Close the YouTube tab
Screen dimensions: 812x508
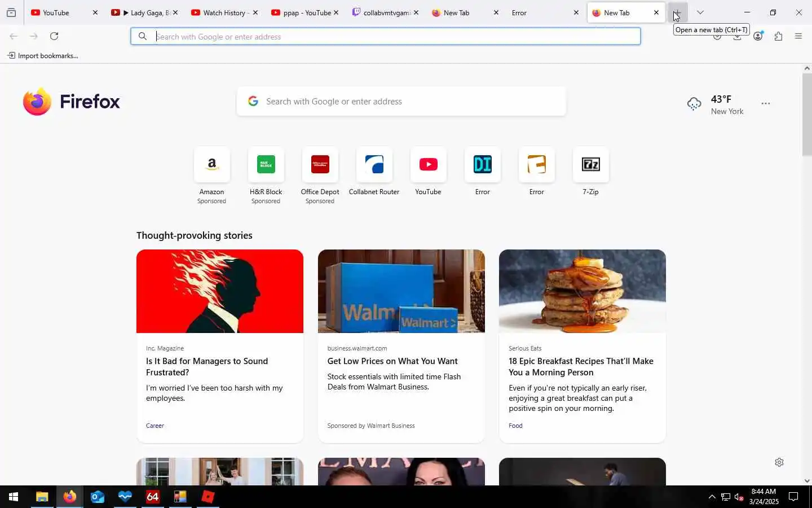coord(95,12)
